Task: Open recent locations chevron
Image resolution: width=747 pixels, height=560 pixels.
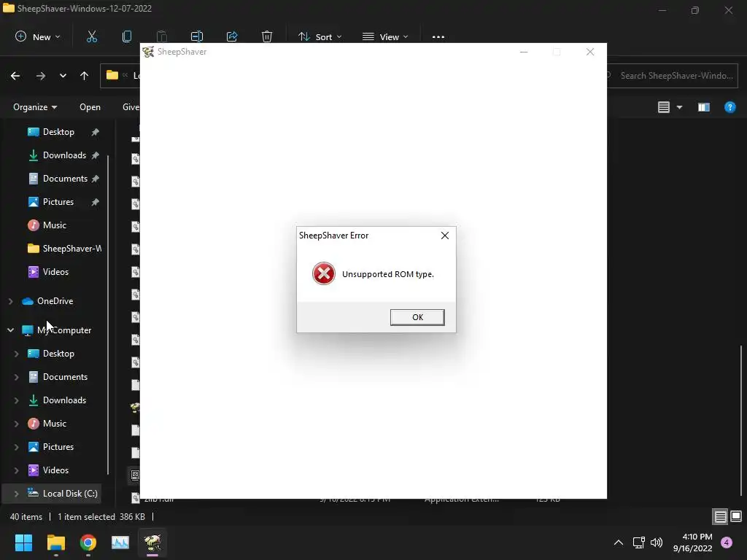Action: coord(63,76)
